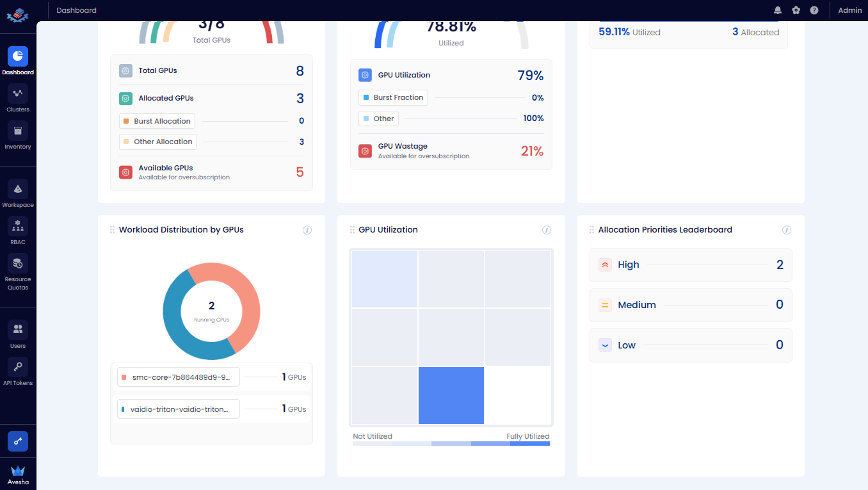This screenshot has height=490, width=868.
Task: Open the notifications bell icon
Action: [x=778, y=10]
